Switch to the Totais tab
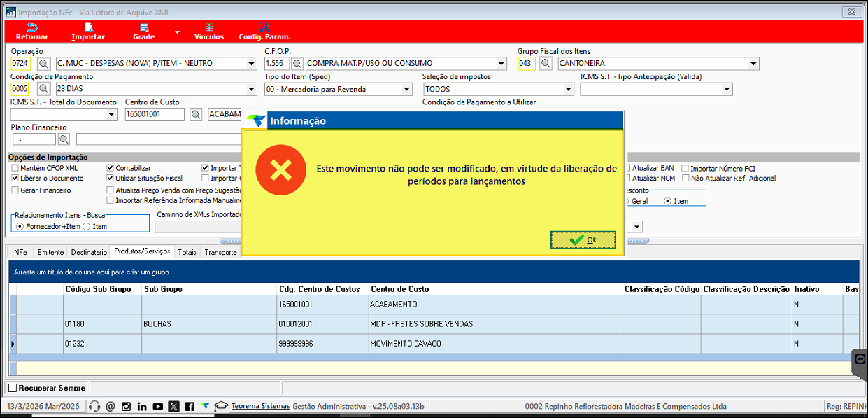This screenshot has width=868, height=418. 187,252
